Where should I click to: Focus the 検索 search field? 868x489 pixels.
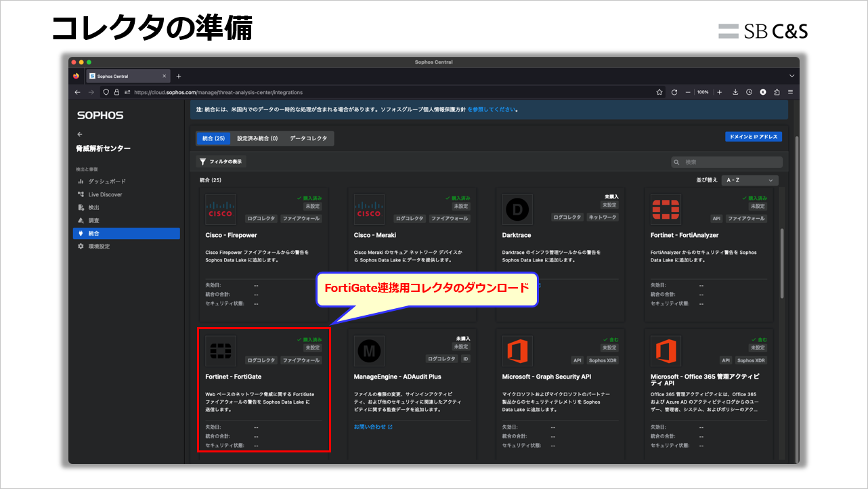(x=726, y=162)
